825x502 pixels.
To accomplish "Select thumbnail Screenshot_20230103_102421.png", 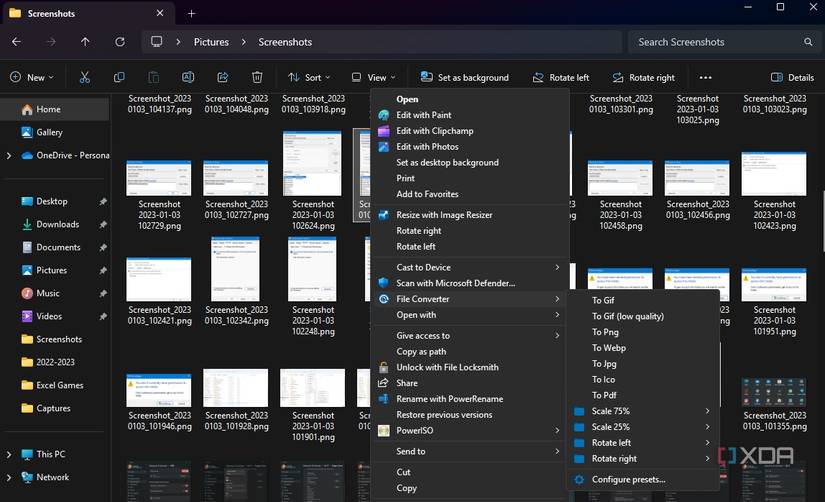I will (x=159, y=292).
